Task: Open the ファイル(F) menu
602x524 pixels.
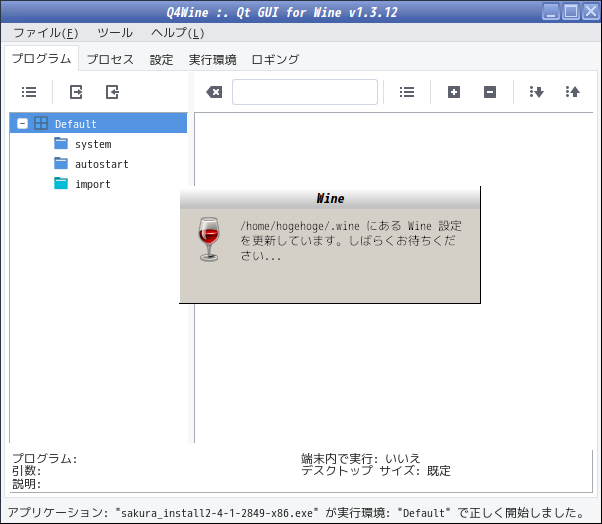Action: click(46, 33)
